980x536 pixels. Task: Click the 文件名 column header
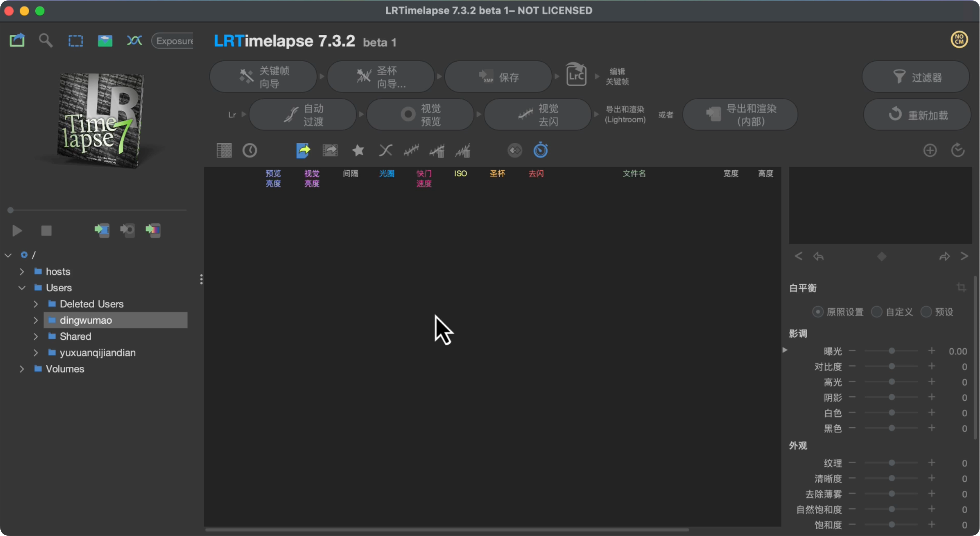pos(634,174)
